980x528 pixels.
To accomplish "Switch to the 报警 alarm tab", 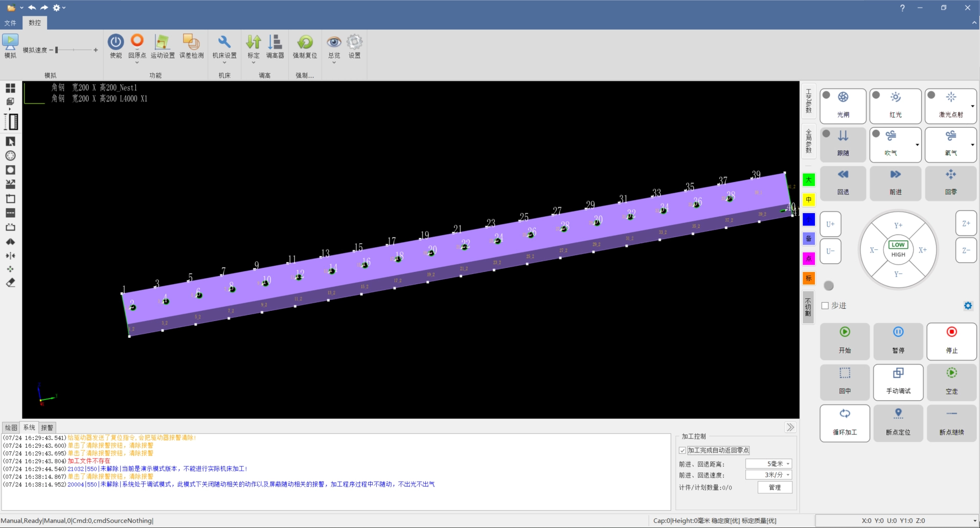I will point(47,428).
